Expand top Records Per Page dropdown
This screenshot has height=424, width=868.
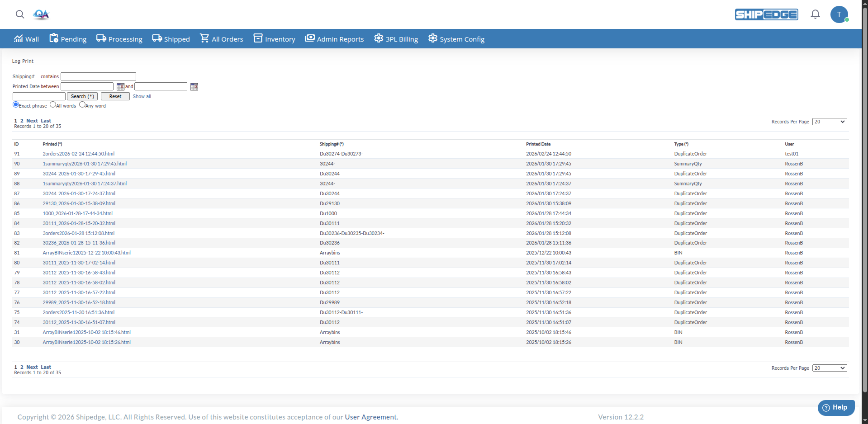(x=830, y=122)
